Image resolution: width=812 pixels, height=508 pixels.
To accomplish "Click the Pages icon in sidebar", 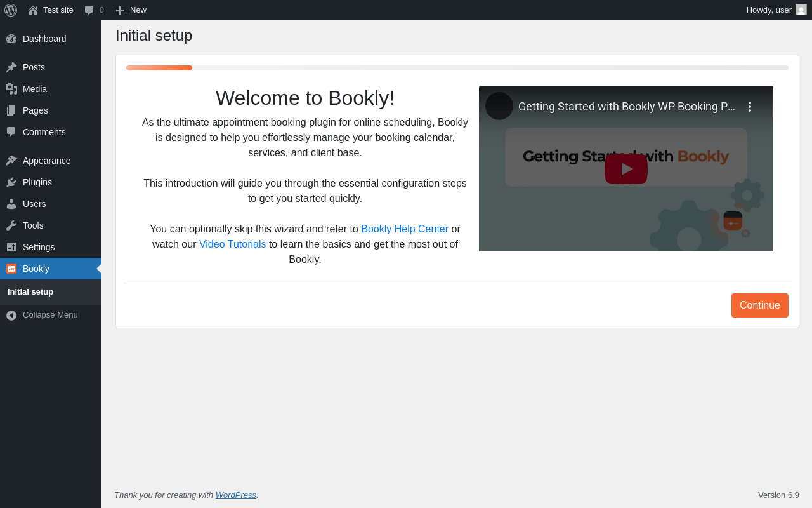I will 11,110.
